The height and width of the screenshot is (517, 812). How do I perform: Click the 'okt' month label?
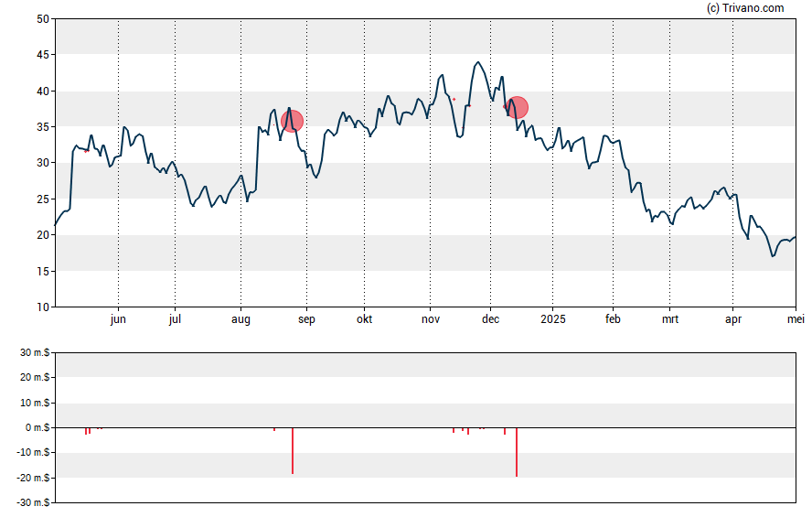tap(364, 319)
